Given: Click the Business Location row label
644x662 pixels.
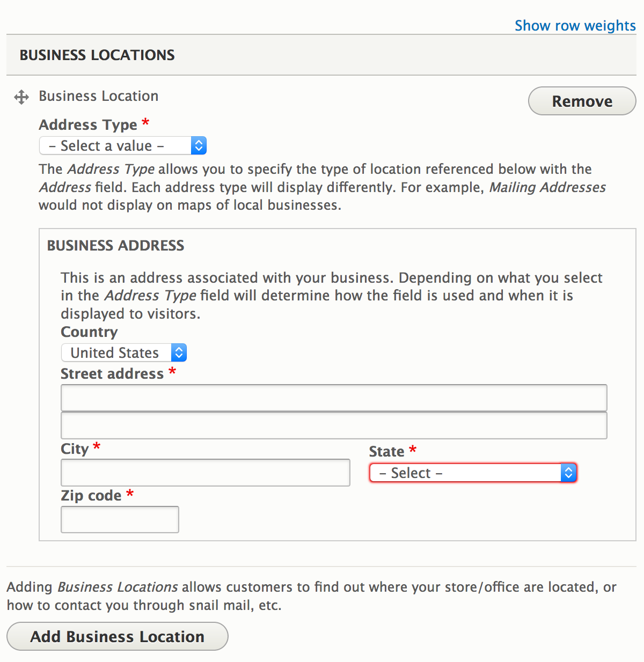Looking at the screenshot, I should 98,96.
